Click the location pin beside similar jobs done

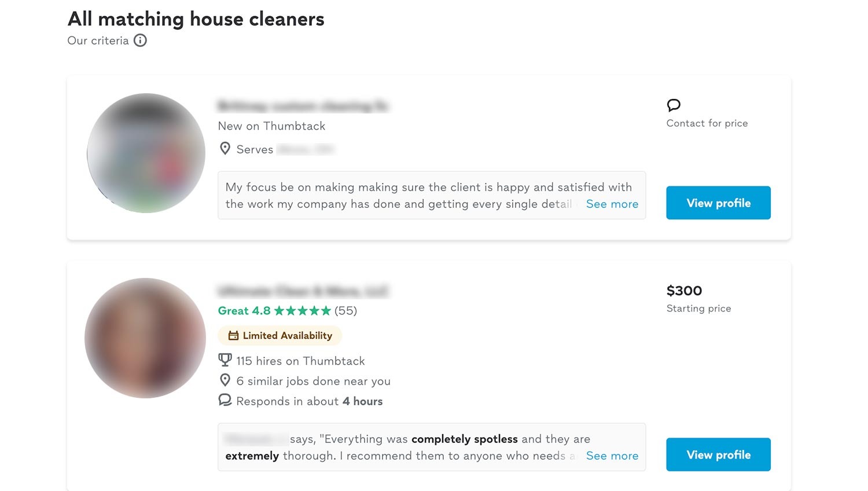pyautogui.click(x=225, y=380)
